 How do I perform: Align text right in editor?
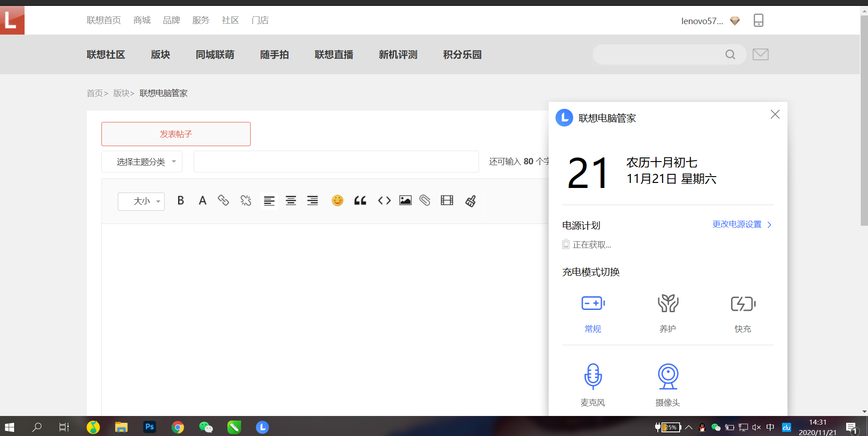click(x=313, y=201)
